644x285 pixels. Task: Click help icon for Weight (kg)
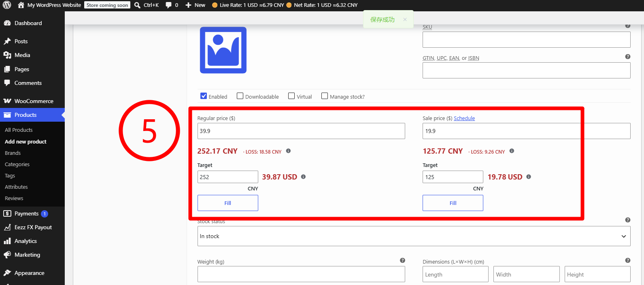click(x=402, y=260)
